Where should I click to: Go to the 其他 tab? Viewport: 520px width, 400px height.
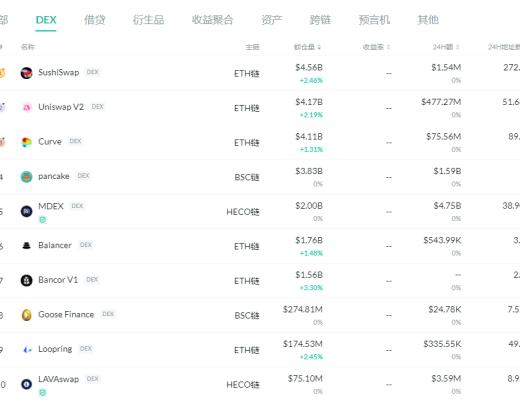pos(428,20)
